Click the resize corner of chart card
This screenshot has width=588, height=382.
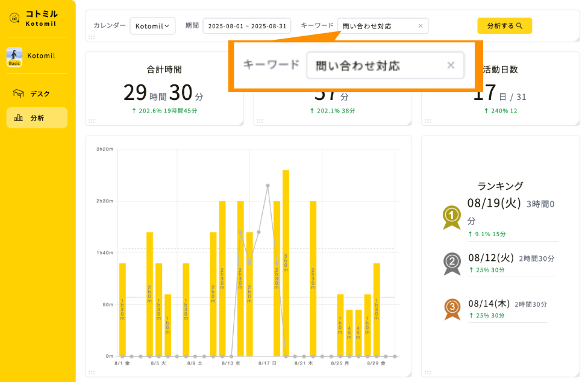point(409,374)
